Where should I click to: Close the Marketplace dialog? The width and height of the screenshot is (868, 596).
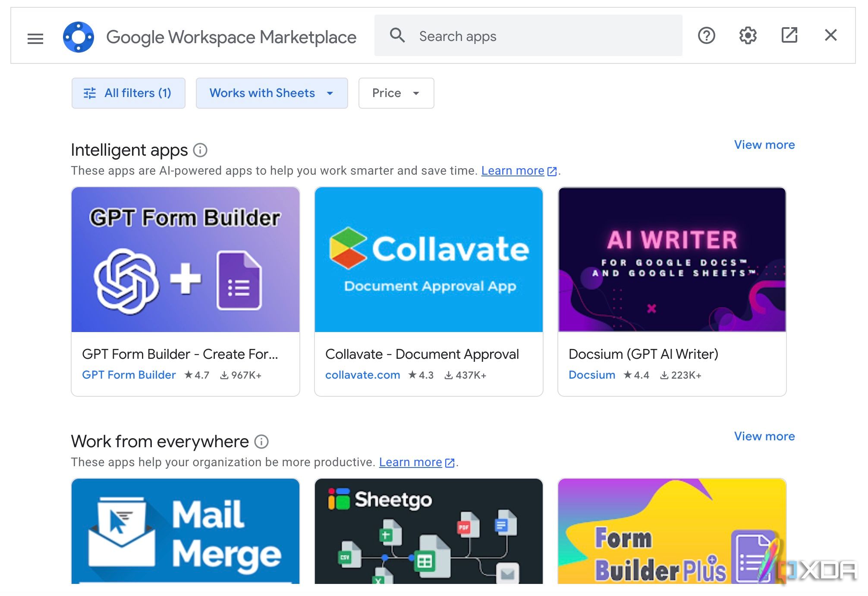tap(830, 35)
